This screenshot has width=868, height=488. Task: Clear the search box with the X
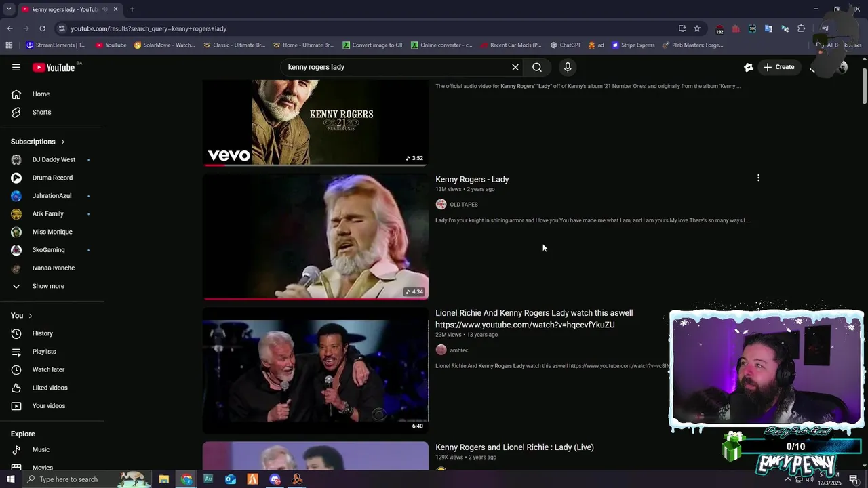click(515, 67)
